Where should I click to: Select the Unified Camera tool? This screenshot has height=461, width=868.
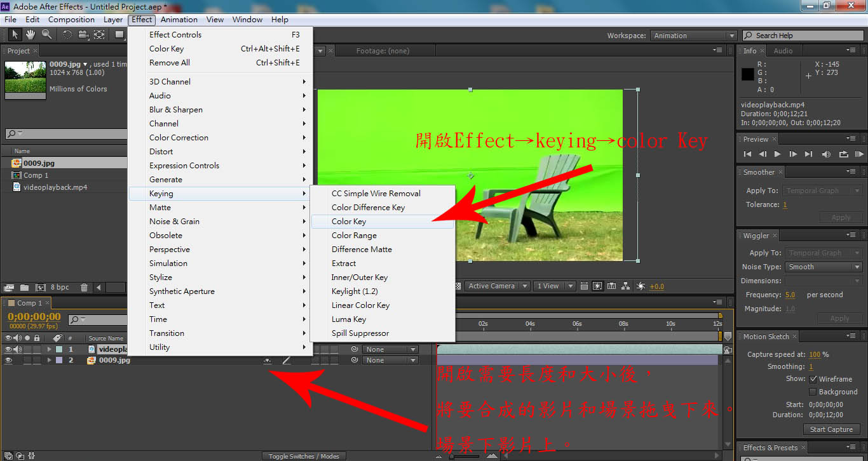[x=83, y=35]
